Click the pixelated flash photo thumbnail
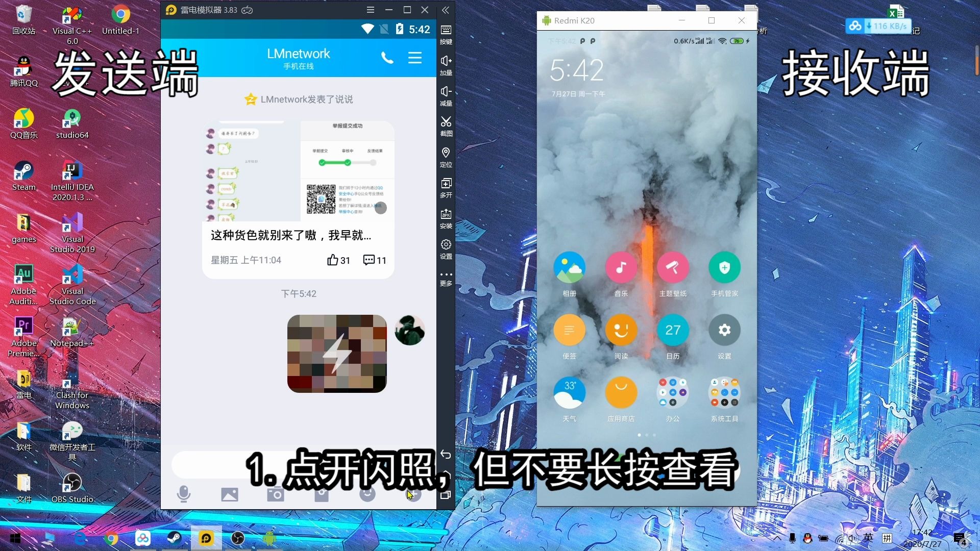Viewport: 980px width, 551px height. tap(336, 353)
